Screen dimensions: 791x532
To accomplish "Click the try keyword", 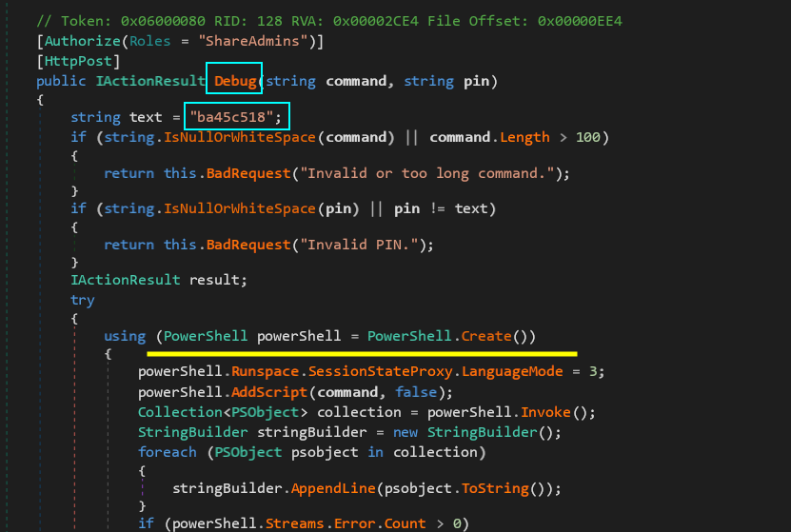I will (x=83, y=300).
